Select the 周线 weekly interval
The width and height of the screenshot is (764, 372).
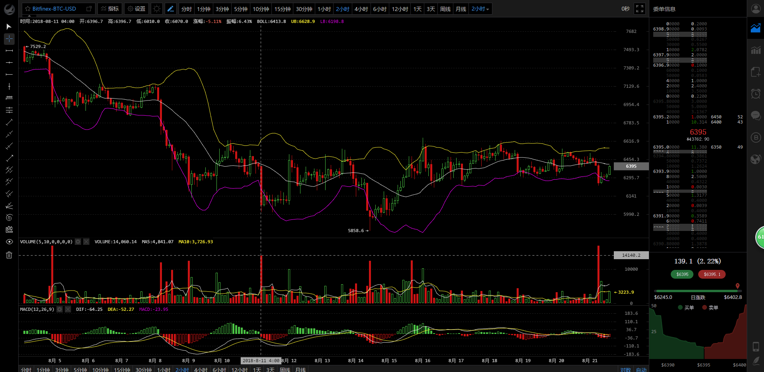445,9
